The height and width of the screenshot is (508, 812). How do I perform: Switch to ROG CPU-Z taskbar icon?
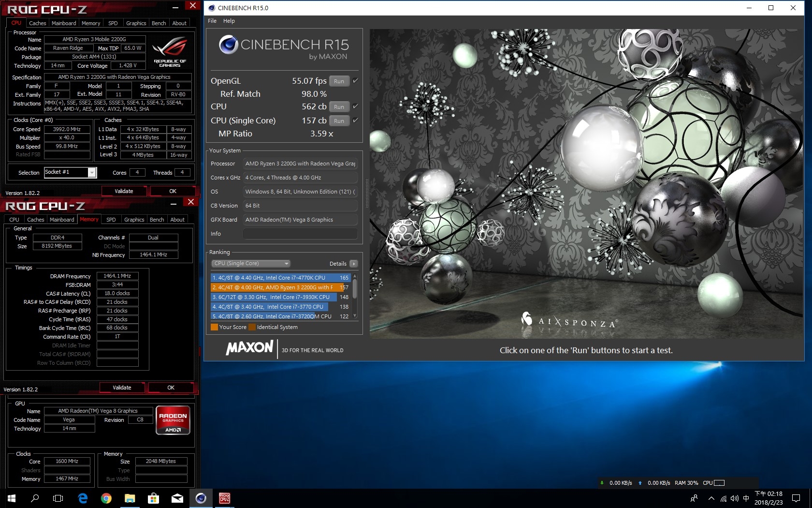pos(224,498)
